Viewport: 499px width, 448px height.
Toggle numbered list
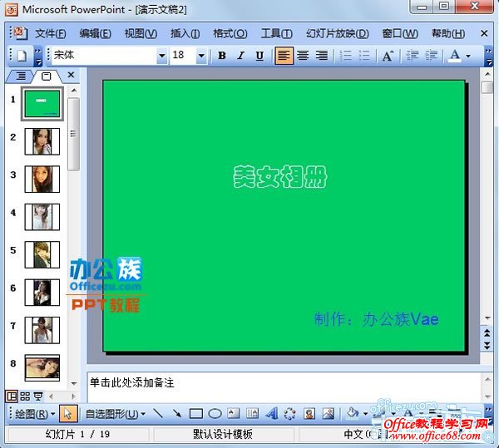coord(346,56)
